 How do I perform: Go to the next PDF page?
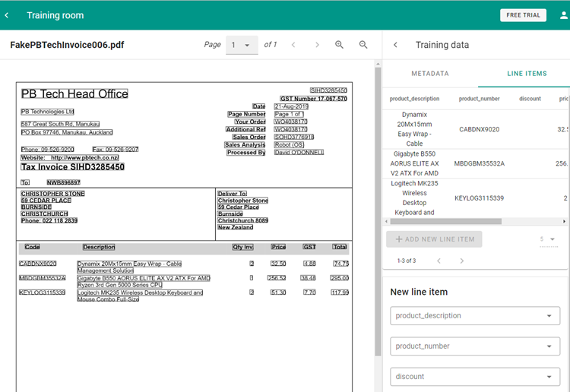[x=317, y=45]
